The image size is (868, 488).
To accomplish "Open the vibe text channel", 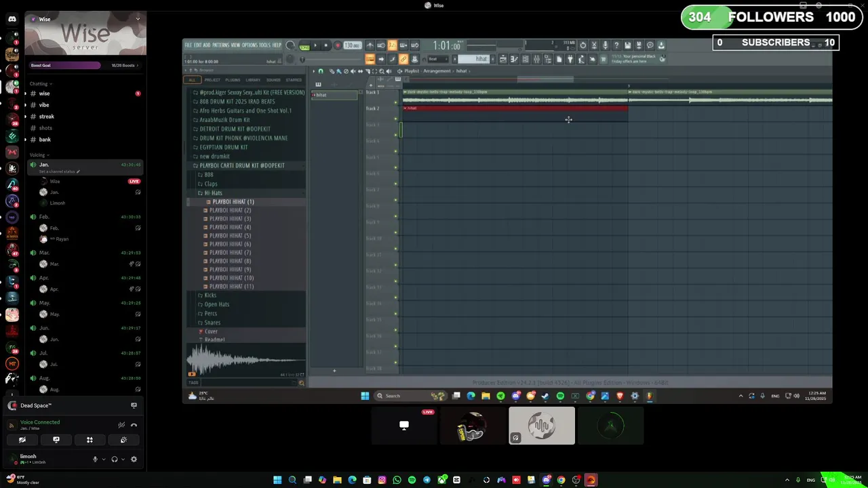I will pos(44,105).
